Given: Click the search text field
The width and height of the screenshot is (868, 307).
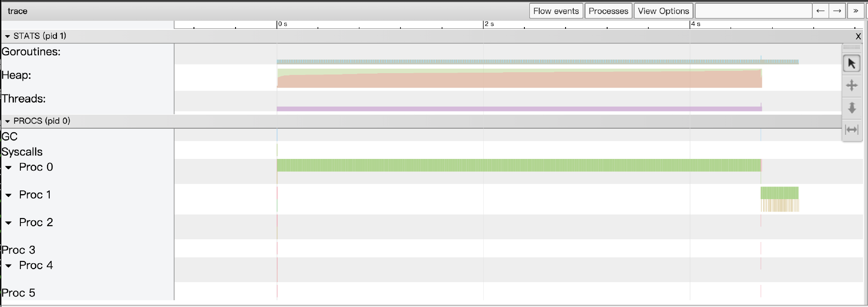Looking at the screenshot, I should (753, 11).
